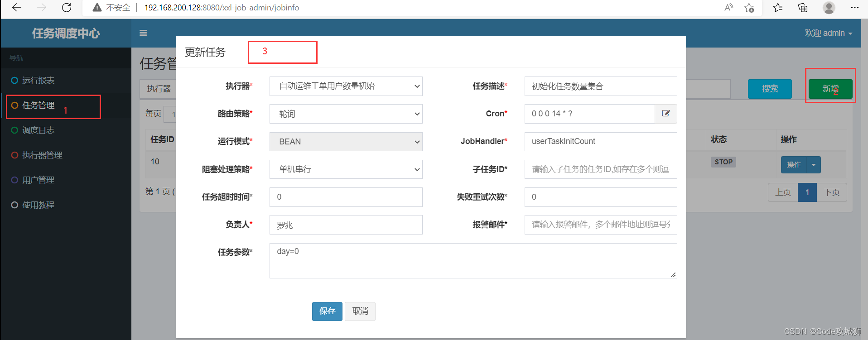The width and height of the screenshot is (868, 340).
Task: Open 运行模式 dropdown showing BEAN
Action: point(346,141)
